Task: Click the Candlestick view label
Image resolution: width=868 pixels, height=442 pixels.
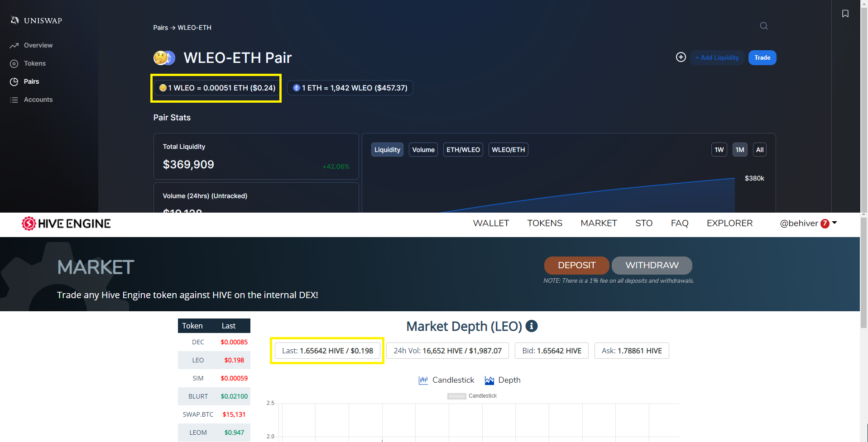Action: click(x=453, y=380)
